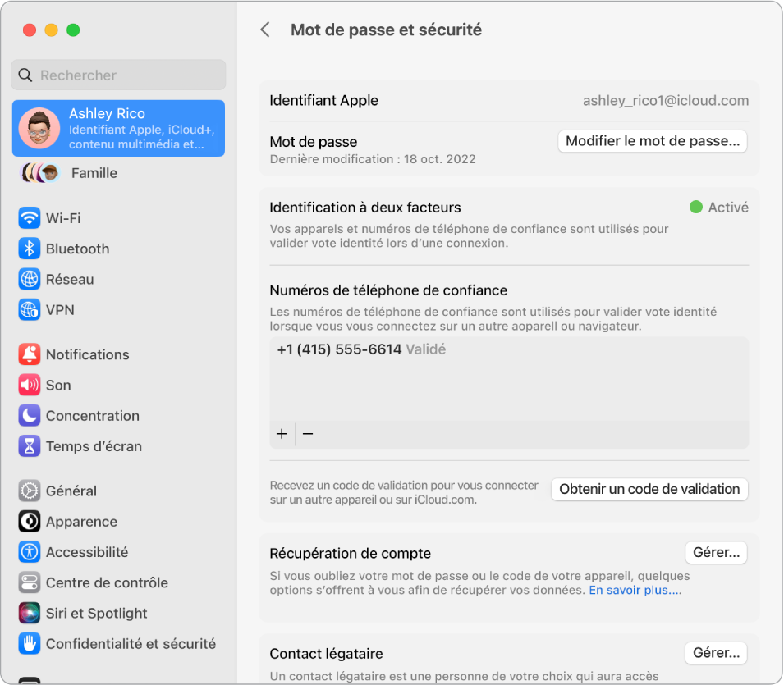784x685 pixels.
Task: Select the Bluetooth icon in the sidebar
Action: (x=30, y=249)
